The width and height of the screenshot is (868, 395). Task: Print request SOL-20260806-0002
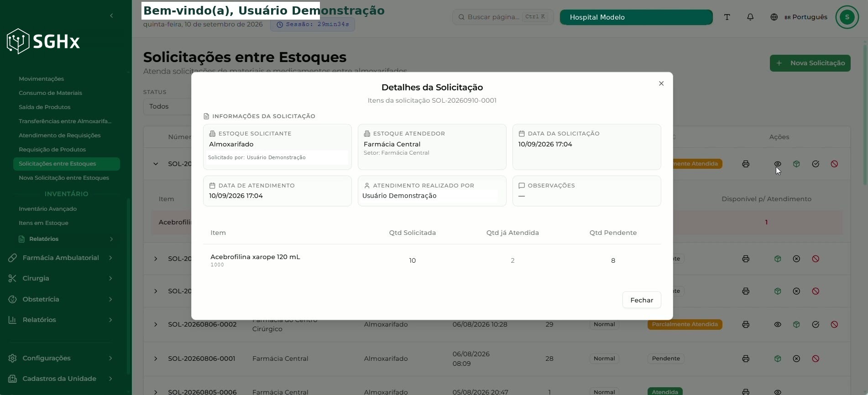point(746,324)
